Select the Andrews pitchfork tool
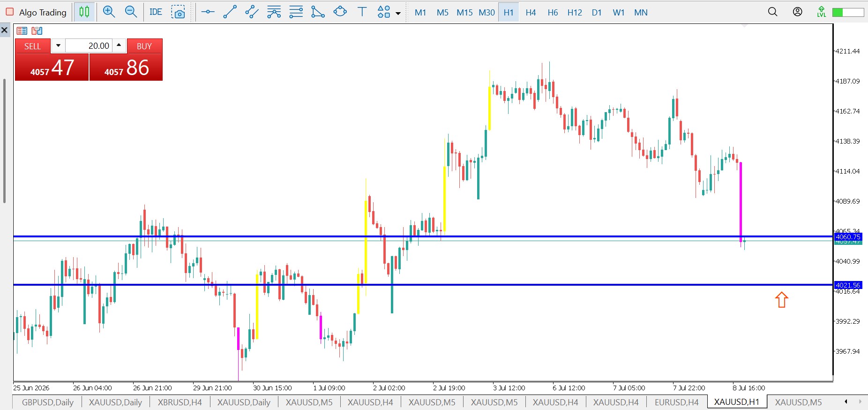The image size is (868, 410). pyautogui.click(x=274, y=12)
